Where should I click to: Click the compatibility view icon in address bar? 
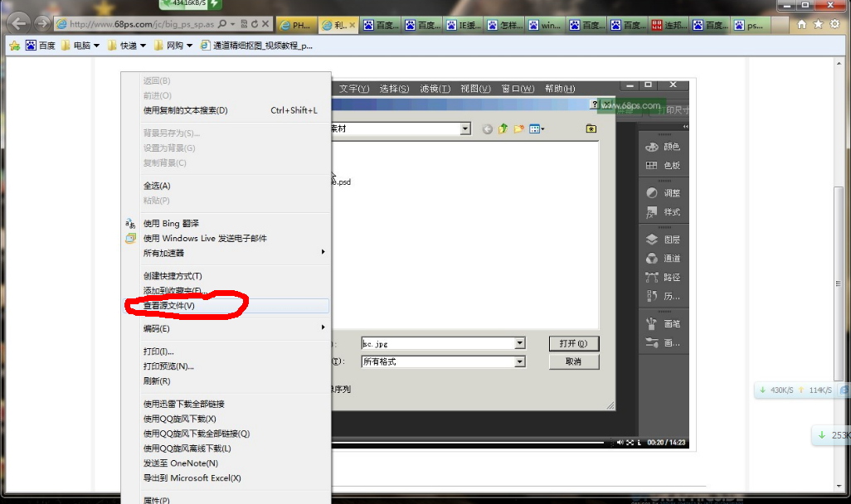244,24
